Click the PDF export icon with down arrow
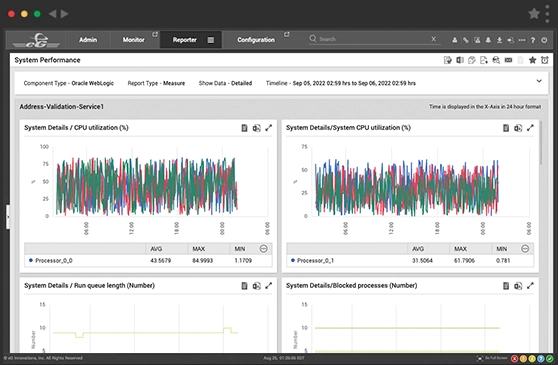The height and width of the screenshot is (365, 558). (484, 60)
